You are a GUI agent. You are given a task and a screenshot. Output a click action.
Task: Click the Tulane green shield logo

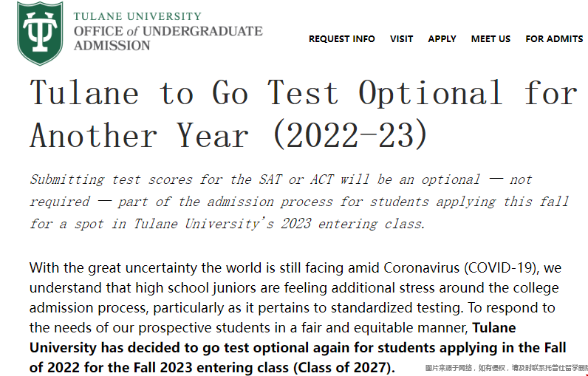coord(40,33)
